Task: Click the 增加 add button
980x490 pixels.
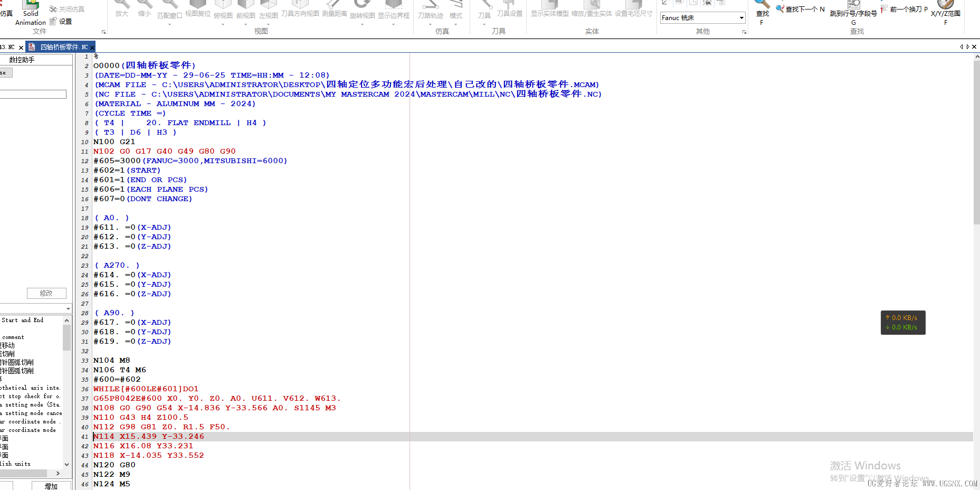Action: [51, 486]
